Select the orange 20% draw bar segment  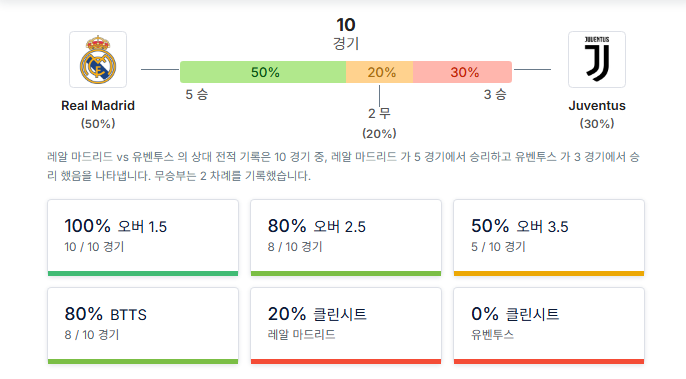tap(379, 72)
